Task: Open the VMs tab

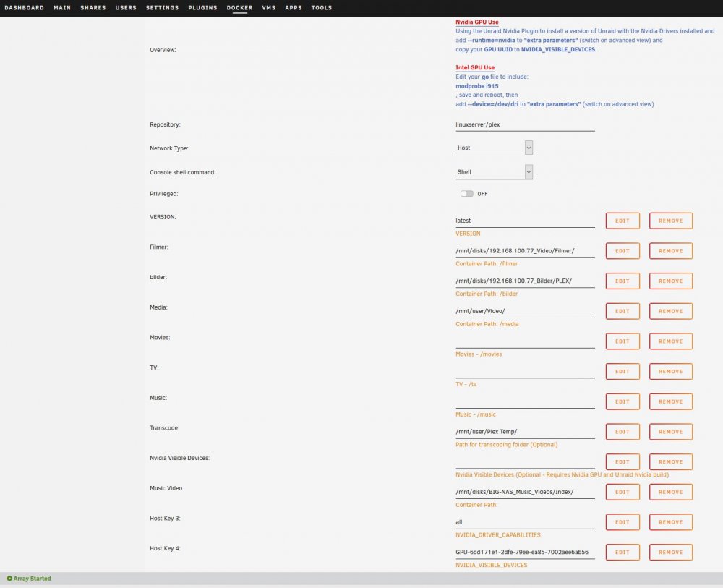Action: click(x=268, y=8)
